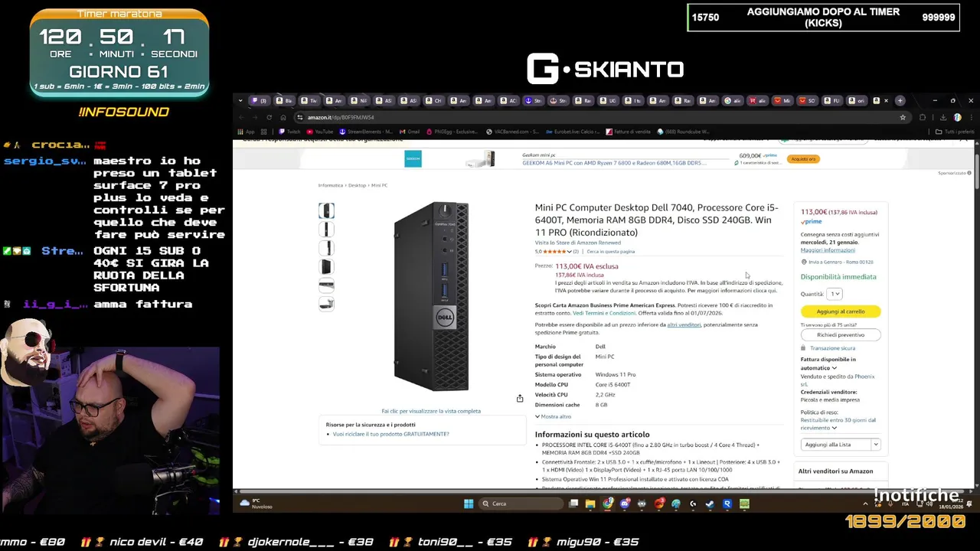This screenshot has height=551, width=980.
Task: Switch to the browser tab labeled CH
Action: point(434,100)
